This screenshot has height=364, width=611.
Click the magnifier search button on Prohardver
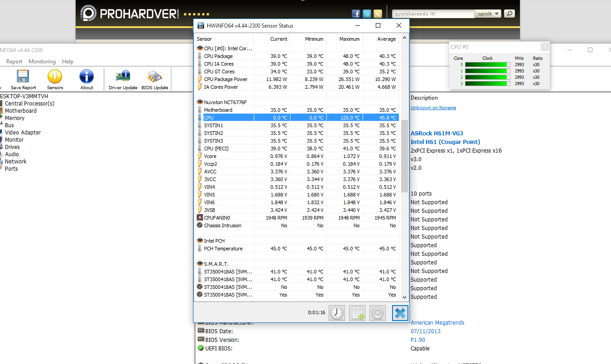(x=509, y=14)
